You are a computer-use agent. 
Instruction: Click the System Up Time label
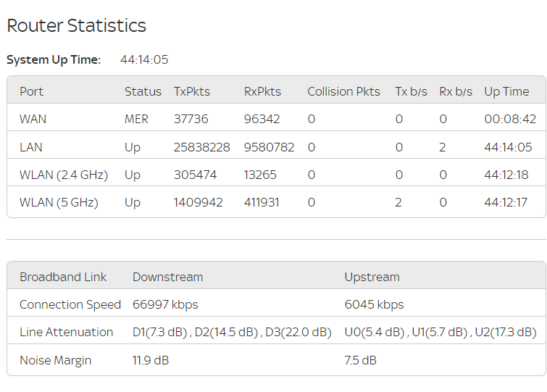pyautogui.click(x=54, y=59)
